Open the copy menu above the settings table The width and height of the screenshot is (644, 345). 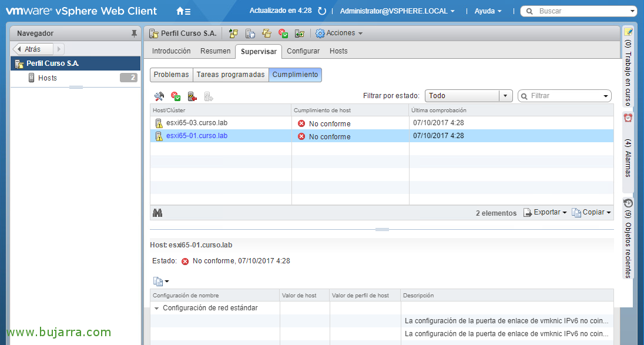tap(161, 282)
